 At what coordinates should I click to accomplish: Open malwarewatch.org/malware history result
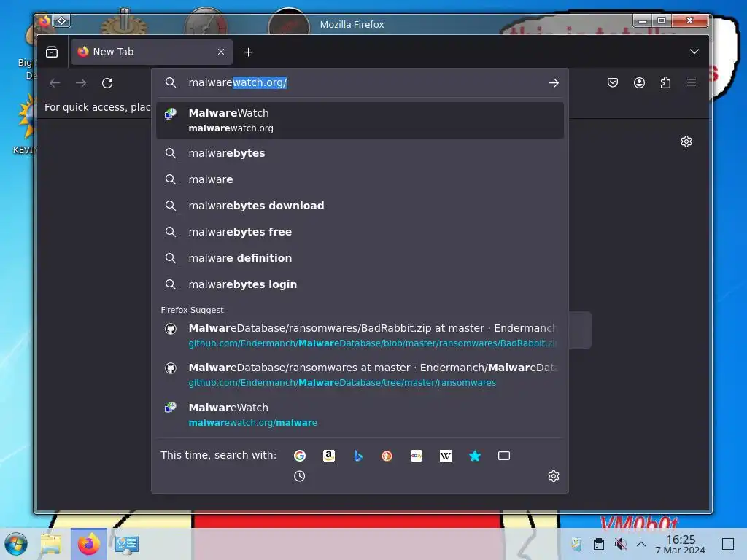tap(360, 415)
